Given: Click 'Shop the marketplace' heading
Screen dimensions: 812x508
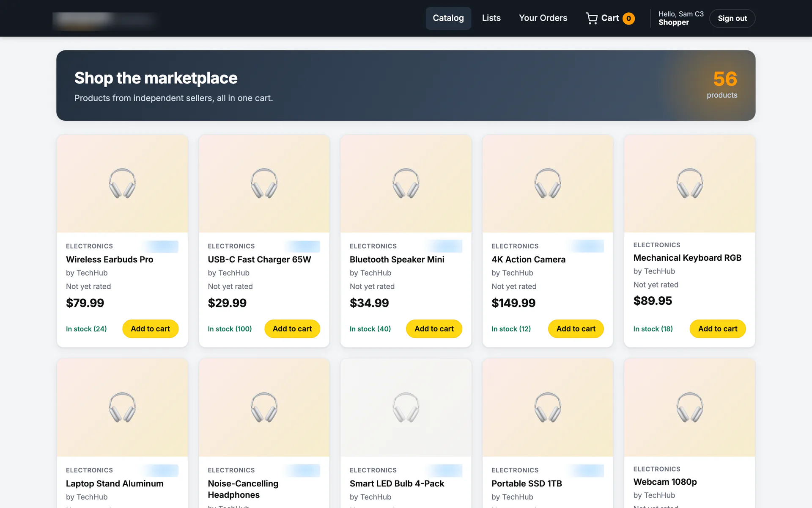Looking at the screenshot, I should click(156, 78).
